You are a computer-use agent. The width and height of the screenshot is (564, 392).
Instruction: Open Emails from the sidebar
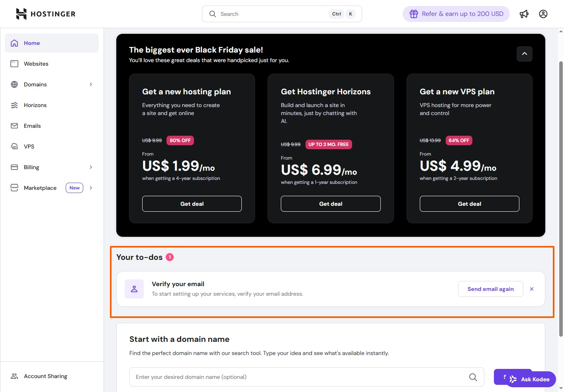click(32, 126)
